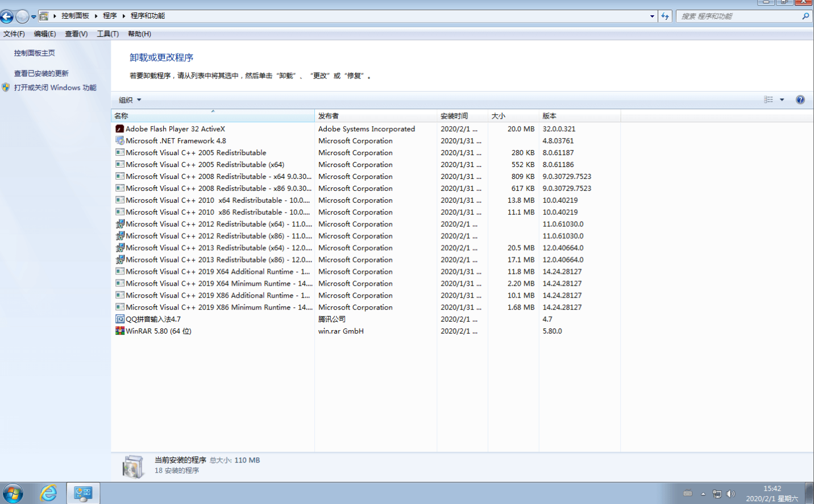Click 查看已安装的更新 link
The height and width of the screenshot is (504, 814).
pyautogui.click(x=41, y=73)
